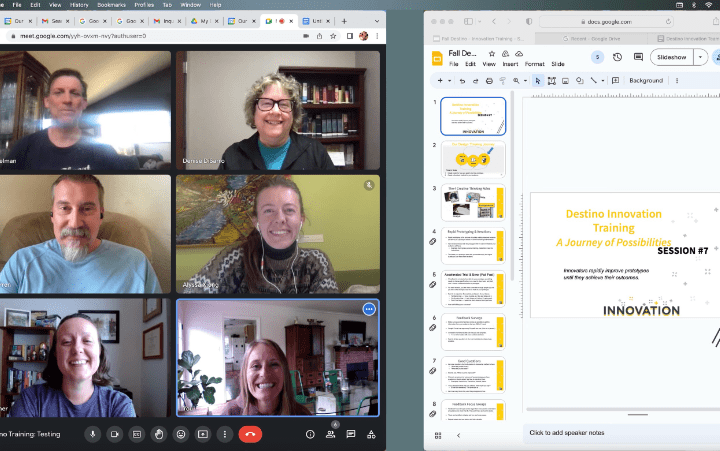The width and height of the screenshot is (720, 451).
Task: Start the Slideshow
Action: 672,57
